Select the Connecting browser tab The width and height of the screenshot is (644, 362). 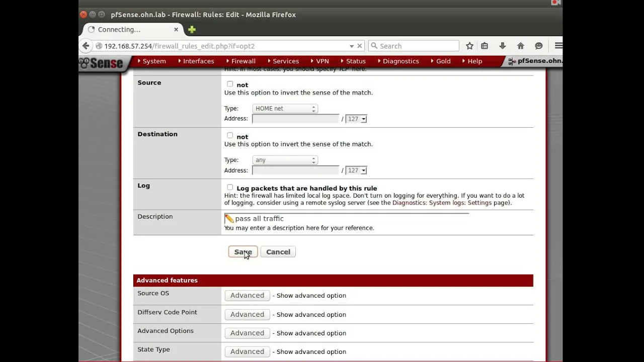pos(133,30)
